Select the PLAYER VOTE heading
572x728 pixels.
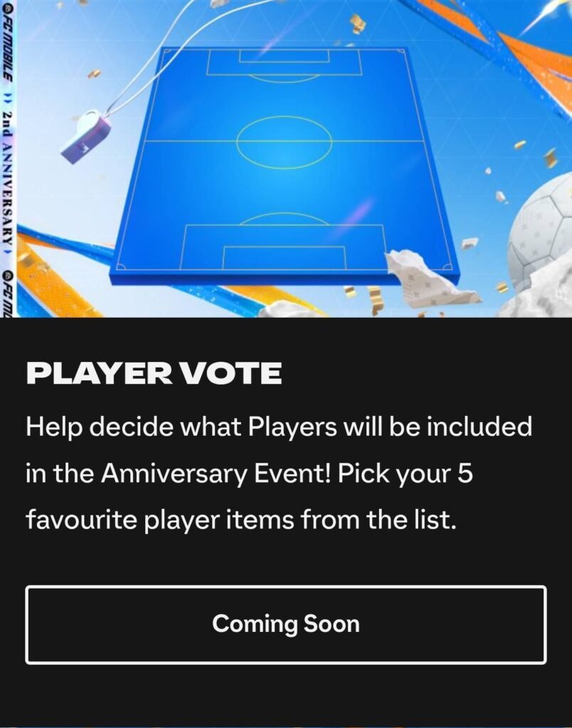pyautogui.click(x=154, y=373)
